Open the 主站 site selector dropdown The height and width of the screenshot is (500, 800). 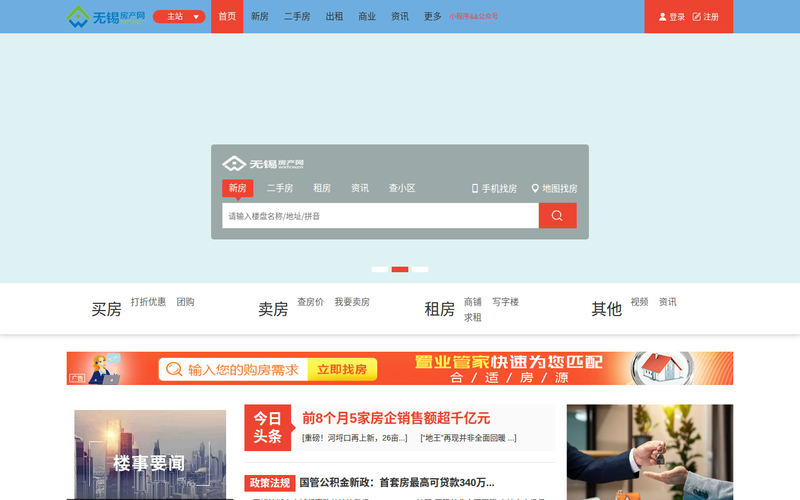pyautogui.click(x=179, y=17)
